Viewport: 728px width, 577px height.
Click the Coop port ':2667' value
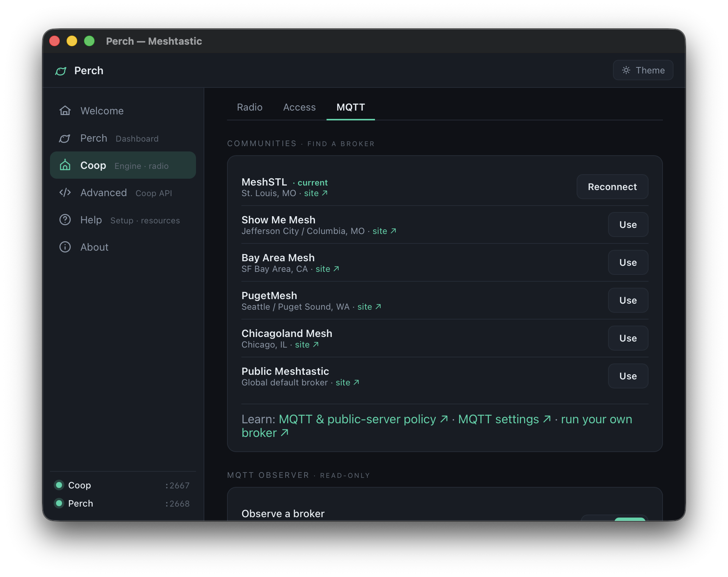click(x=177, y=485)
